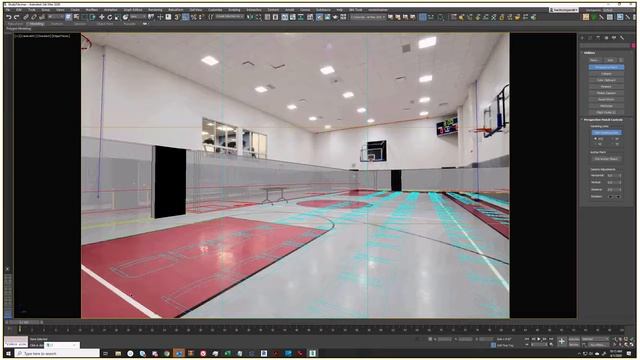Open the reference coordinate system dropdown
The image size is (640, 360).
click(x=138, y=17)
